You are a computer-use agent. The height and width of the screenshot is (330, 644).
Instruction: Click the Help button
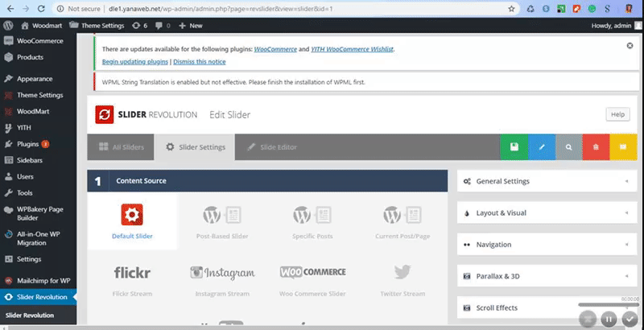tap(617, 114)
